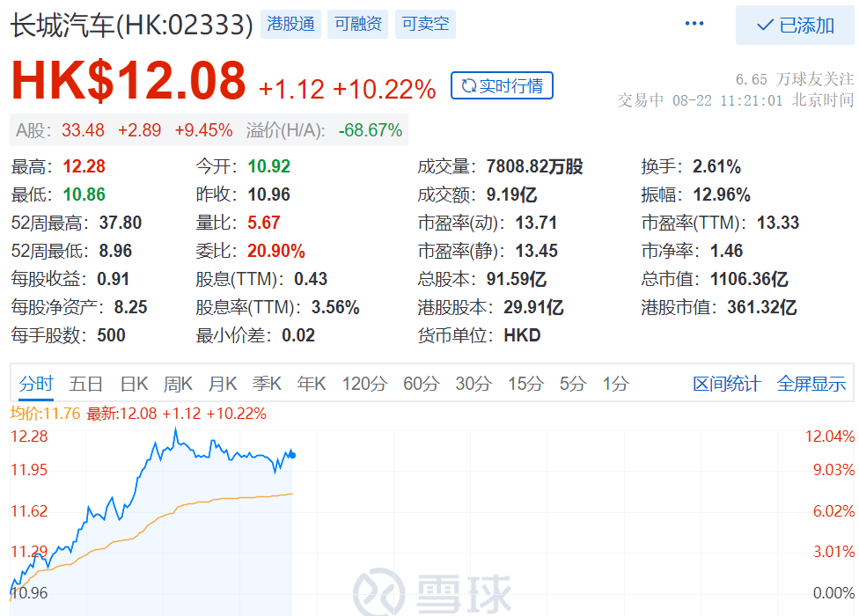Click the 实时行情 refresh button
This screenshot has width=859, height=616.
pyautogui.click(x=502, y=85)
